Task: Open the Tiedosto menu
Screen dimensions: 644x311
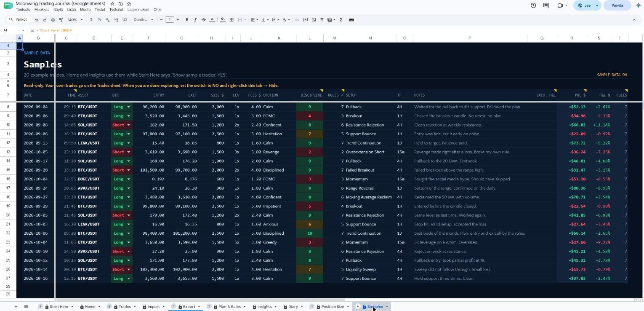Action: tap(23, 9)
